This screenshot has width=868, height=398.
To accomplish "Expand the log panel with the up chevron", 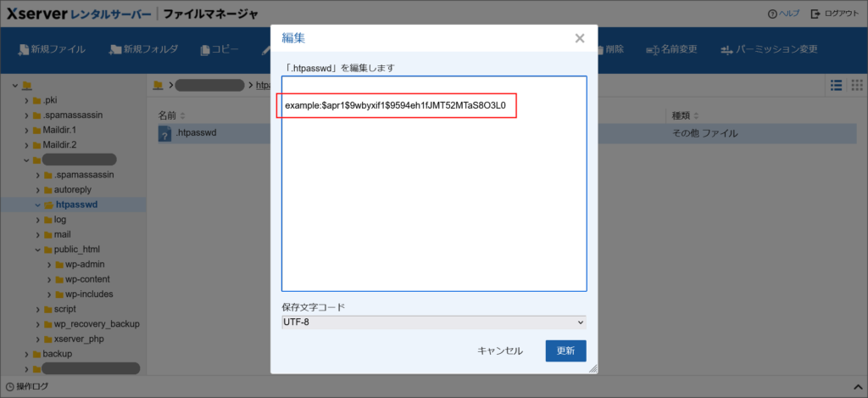I will pyautogui.click(x=858, y=386).
